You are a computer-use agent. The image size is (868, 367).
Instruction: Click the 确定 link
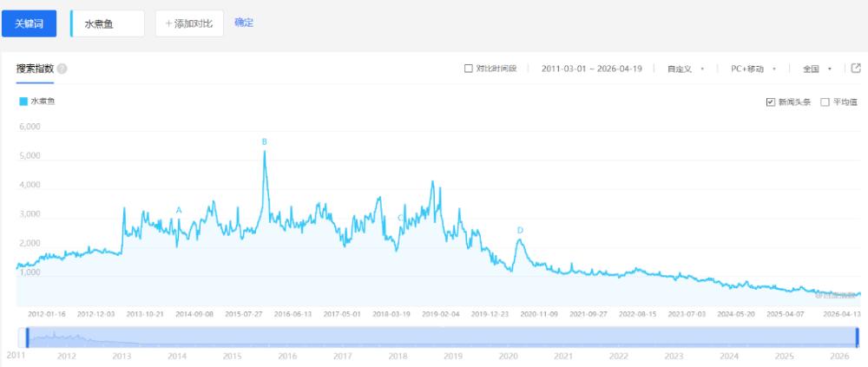[244, 23]
